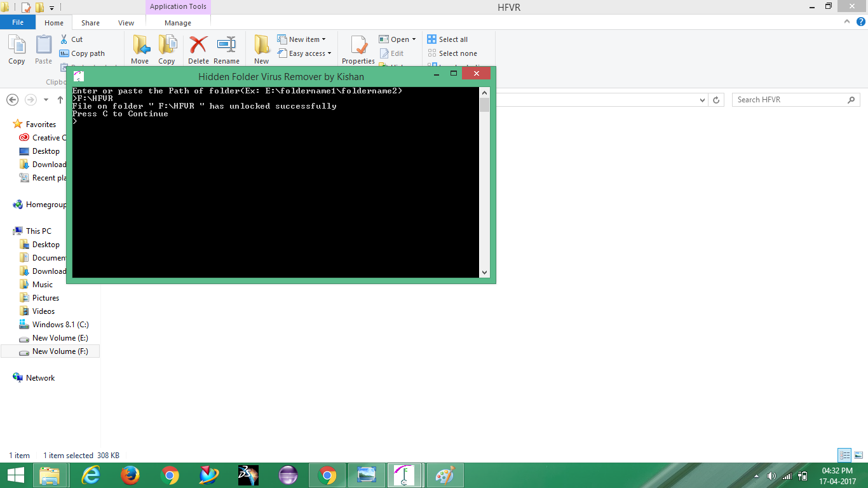Click Copy path in the ribbon
868x488 pixels.
(x=82, y=54)
